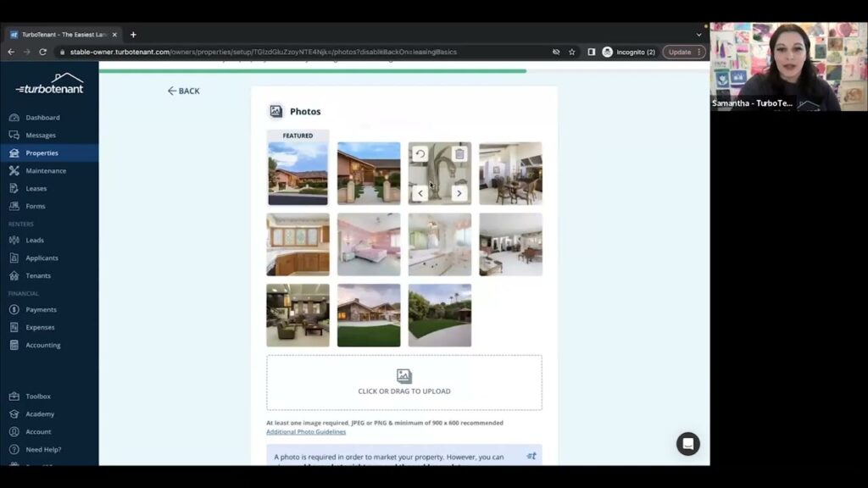Image resolution: width=868 pixels, height=488 pixels.
Task: Move the faucet photo right in the order
Action: 459,193
